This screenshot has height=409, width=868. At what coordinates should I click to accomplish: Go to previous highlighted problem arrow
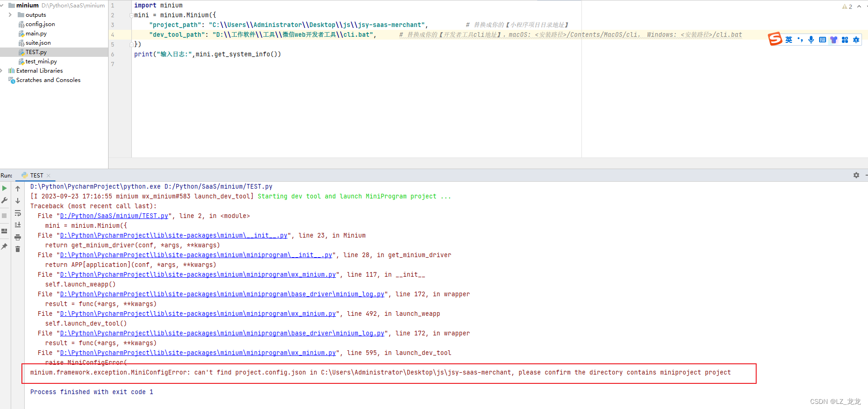click(x=859, y=7)
